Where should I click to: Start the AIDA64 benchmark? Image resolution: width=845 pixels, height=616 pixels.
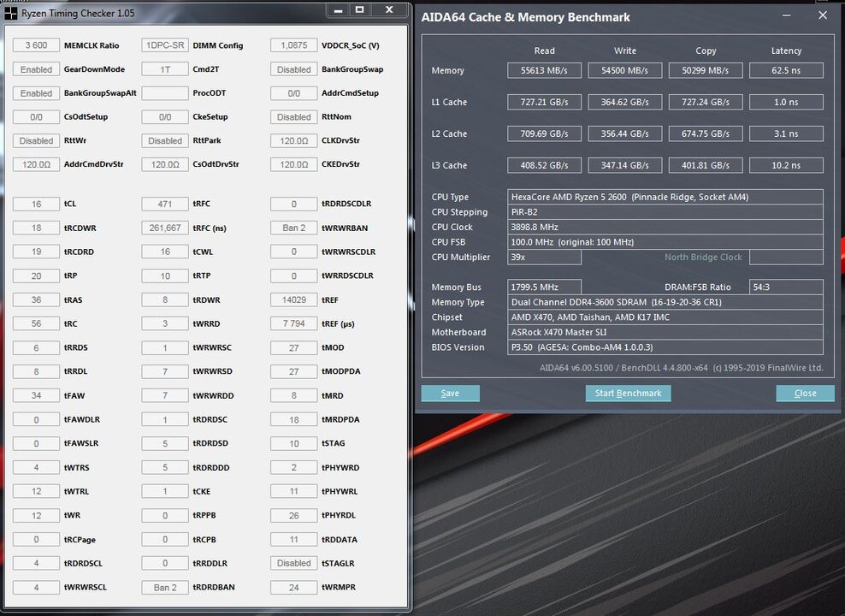click(628, 394)
